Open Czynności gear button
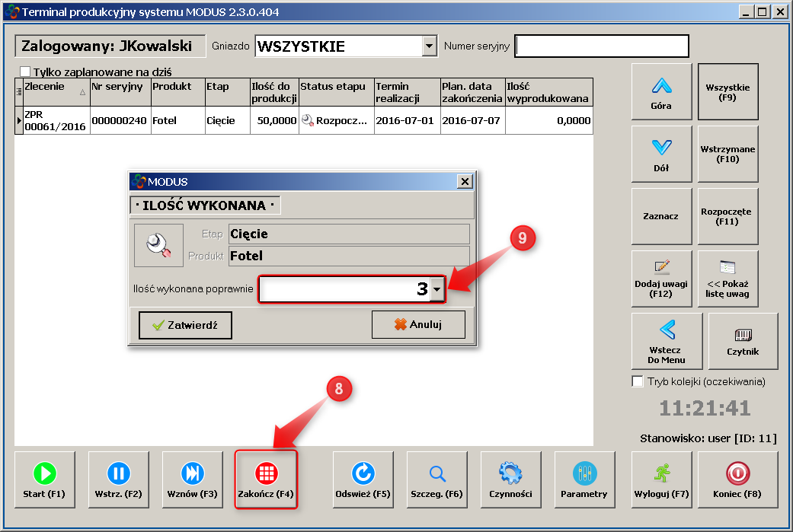Image resolution: width=793 pixels, height=532 pixels. 511,479
